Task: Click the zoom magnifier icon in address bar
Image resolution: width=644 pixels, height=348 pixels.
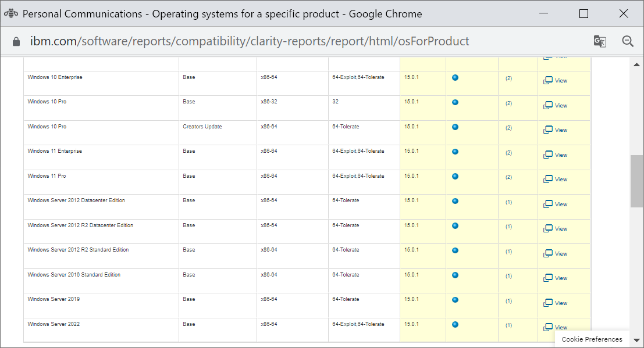Action: (x=628, y=41)
